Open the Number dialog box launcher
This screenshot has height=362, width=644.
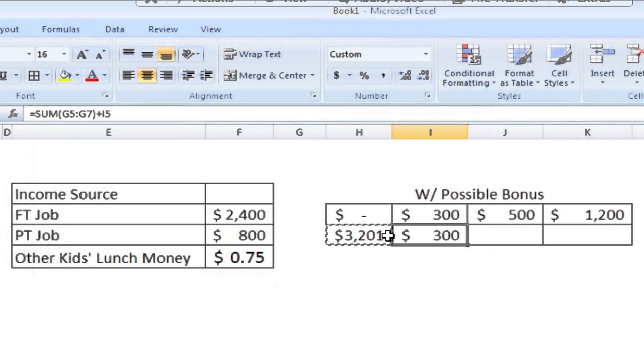(x=427, y=95)
